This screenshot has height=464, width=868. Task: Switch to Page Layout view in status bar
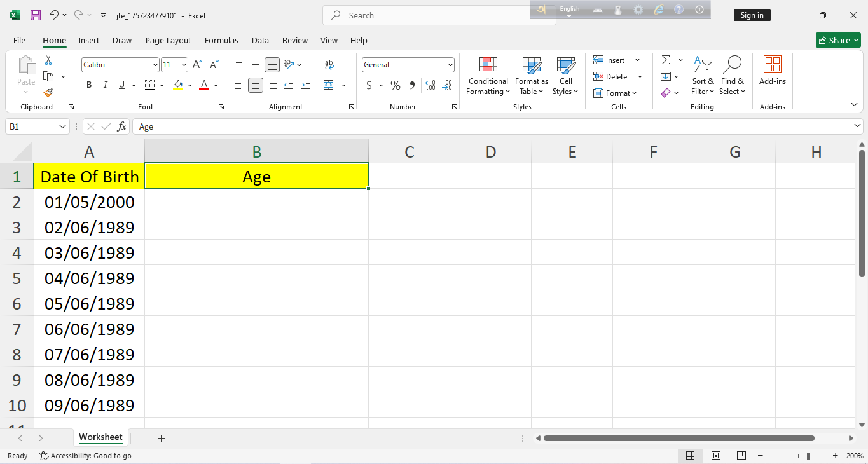pyautogui.click(x=716, y=456)
